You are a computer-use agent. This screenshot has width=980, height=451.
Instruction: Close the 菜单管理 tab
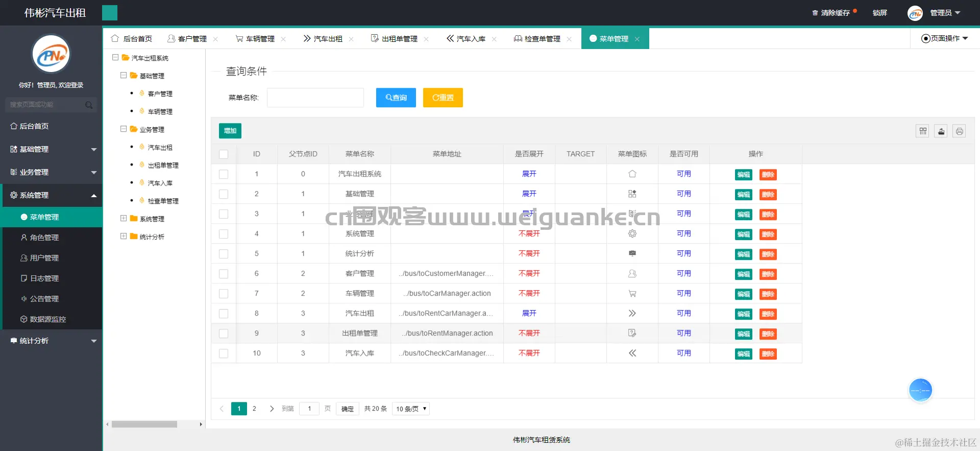(x=637, y=39)
